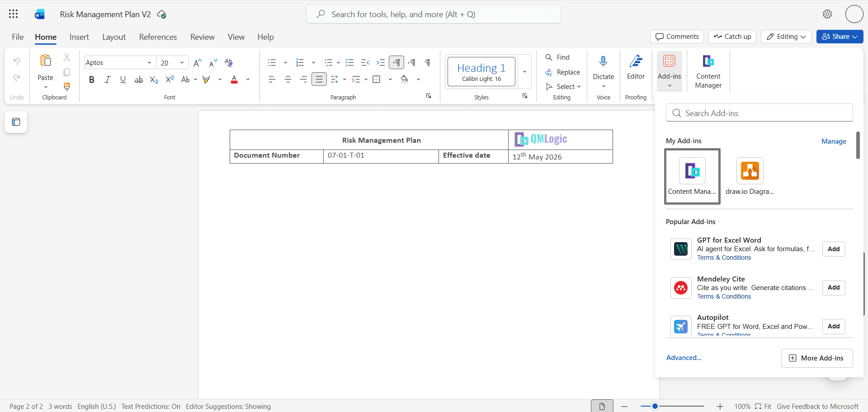Screen dimensions: 868x412
Task: Expand the Styles gallery arrow
Action: point(524,71)
